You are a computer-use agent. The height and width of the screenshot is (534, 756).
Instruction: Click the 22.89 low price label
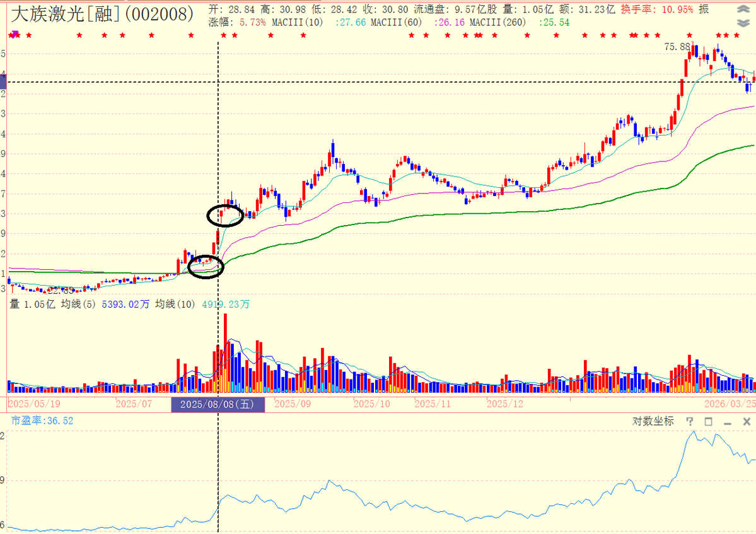[x=61, y=291]
